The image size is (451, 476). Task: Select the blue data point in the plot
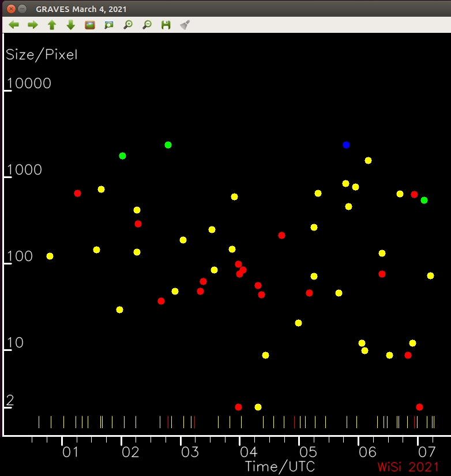[346, 145]
